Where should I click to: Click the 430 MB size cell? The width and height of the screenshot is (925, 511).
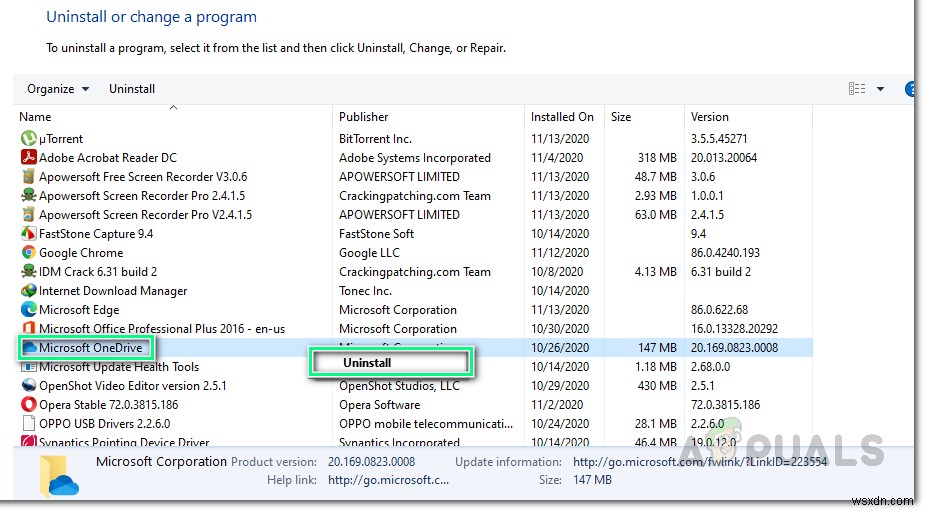(657, 386)
